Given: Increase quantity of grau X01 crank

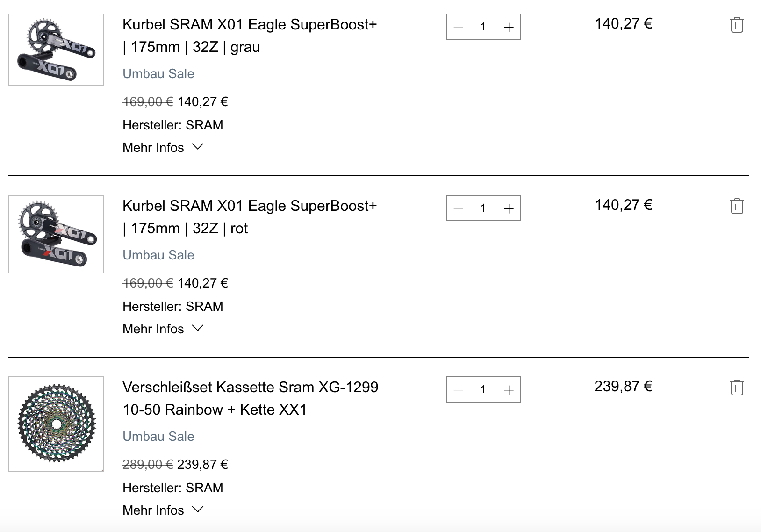Looking at the screenshot, I should point(509,27).
